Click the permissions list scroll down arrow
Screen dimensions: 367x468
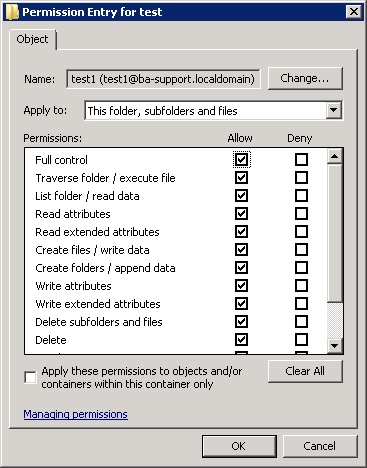pyautogui.click(x=335, y=346)
